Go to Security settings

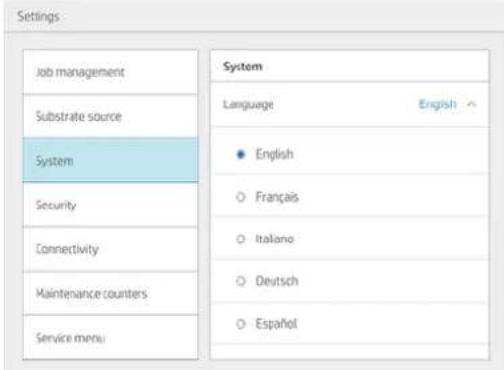[x=110, y=205]
